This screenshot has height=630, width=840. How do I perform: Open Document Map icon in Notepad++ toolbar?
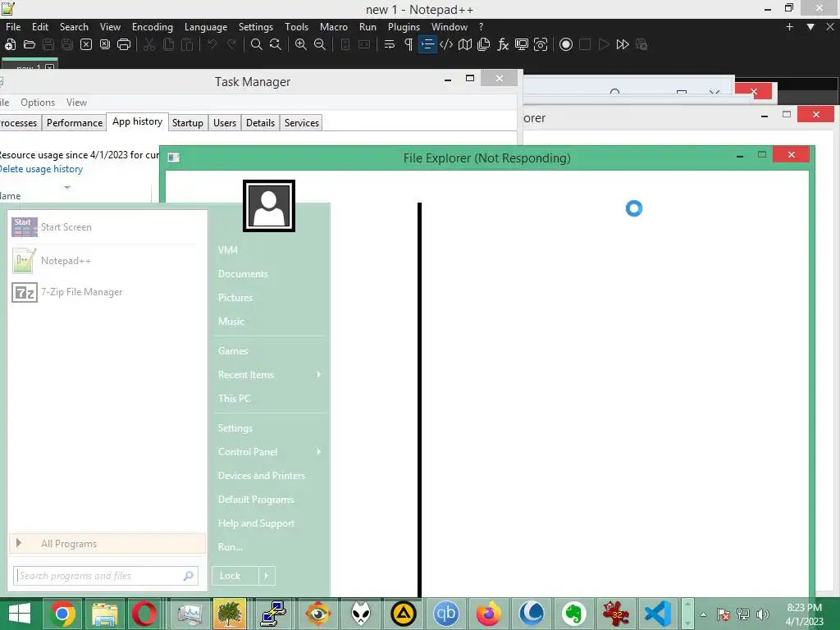pos(465,44)
